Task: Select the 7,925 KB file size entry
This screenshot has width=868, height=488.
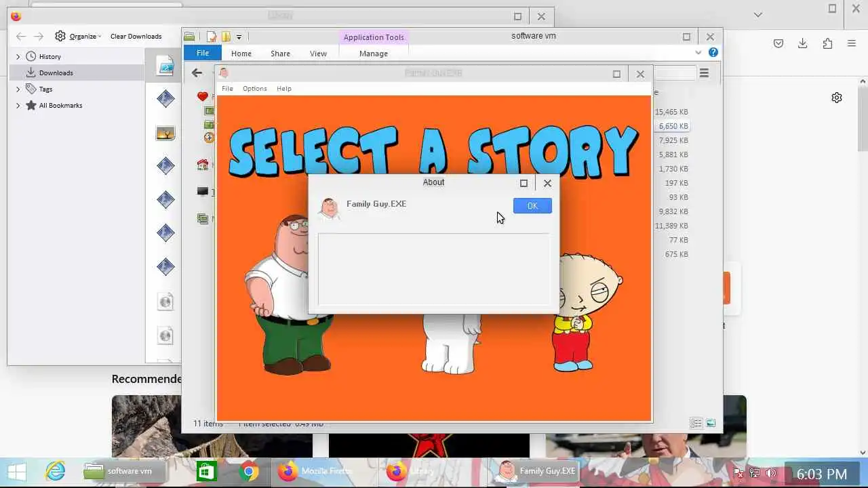Action: [673, 140]
